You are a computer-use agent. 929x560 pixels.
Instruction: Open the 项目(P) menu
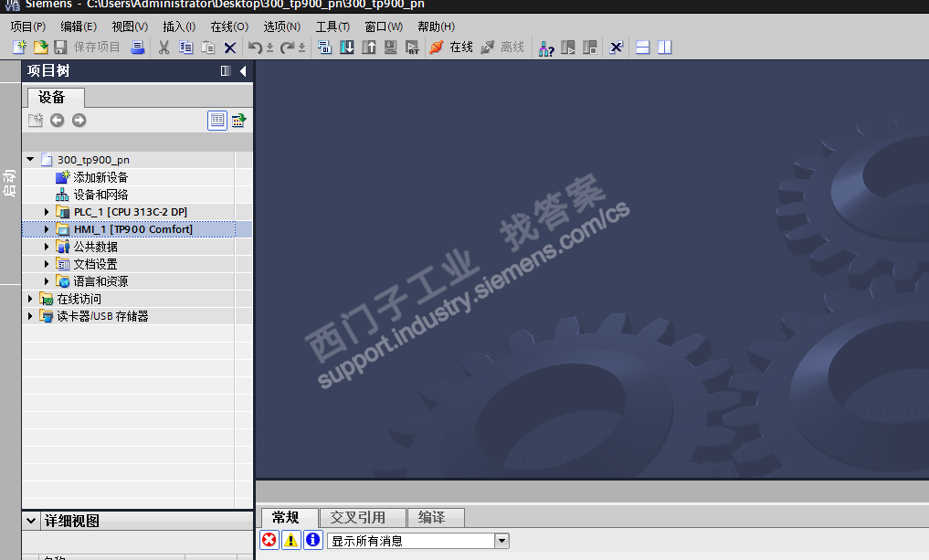click(x=27, y=26)
